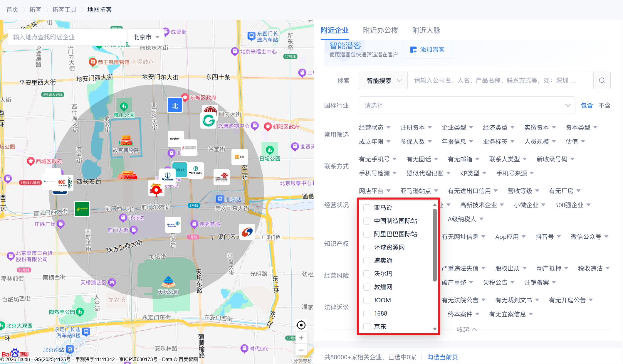
Task: Click the search magnifier icon
Action: coord(602,80)
